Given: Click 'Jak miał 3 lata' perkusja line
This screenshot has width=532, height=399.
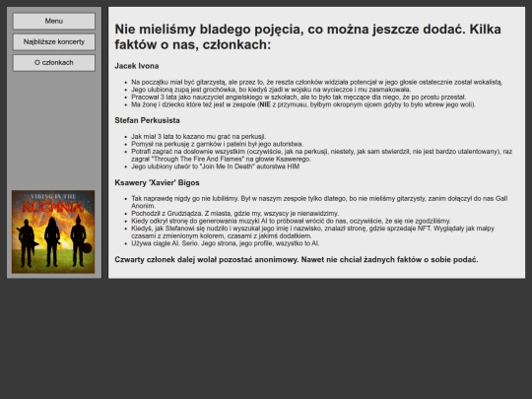Looking at the screenshot, I should coord(199,136).
